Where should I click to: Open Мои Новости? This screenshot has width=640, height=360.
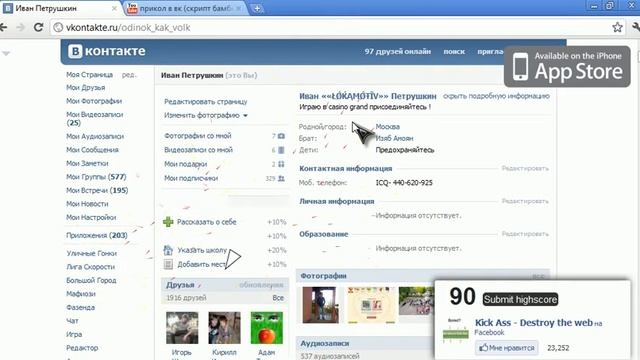pos(87,204)
